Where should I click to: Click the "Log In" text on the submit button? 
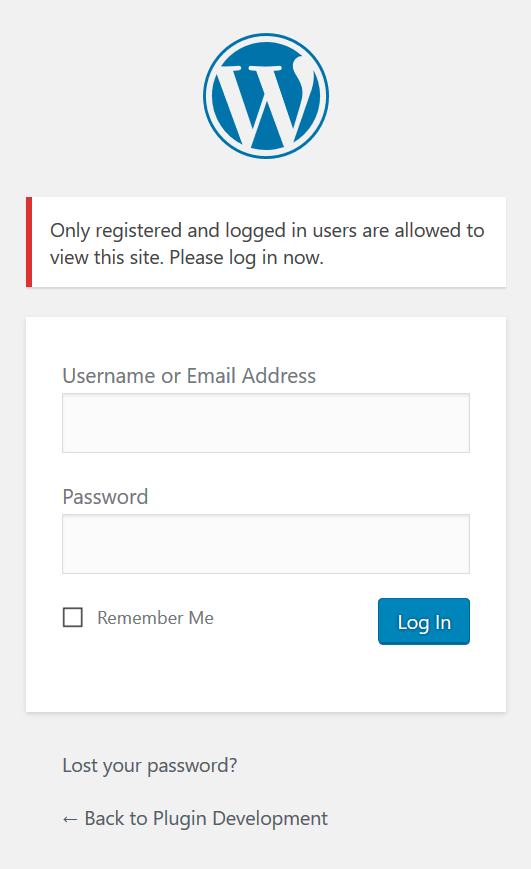click(424, 623)
